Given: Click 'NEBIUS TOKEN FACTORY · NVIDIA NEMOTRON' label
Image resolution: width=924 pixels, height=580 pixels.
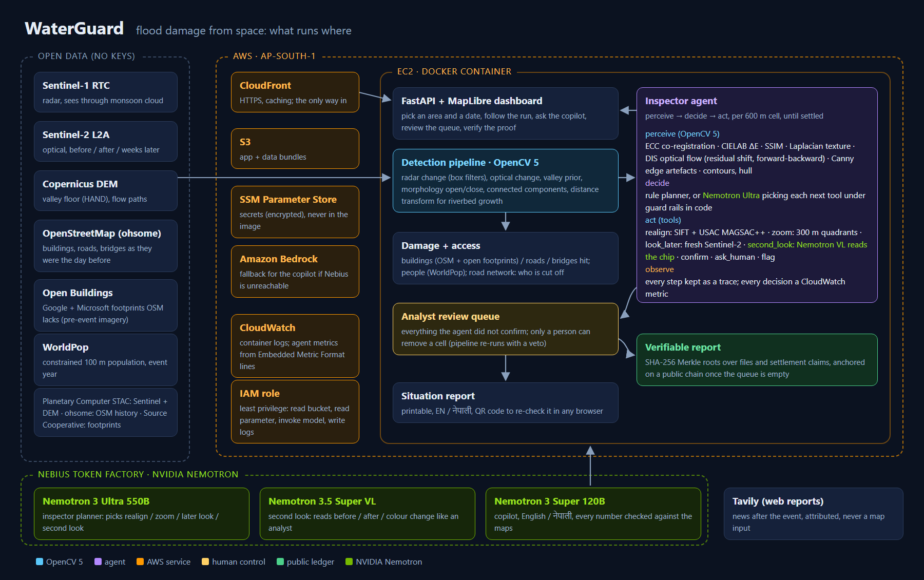Looking at the screenshot, I should tap(138, 475).
